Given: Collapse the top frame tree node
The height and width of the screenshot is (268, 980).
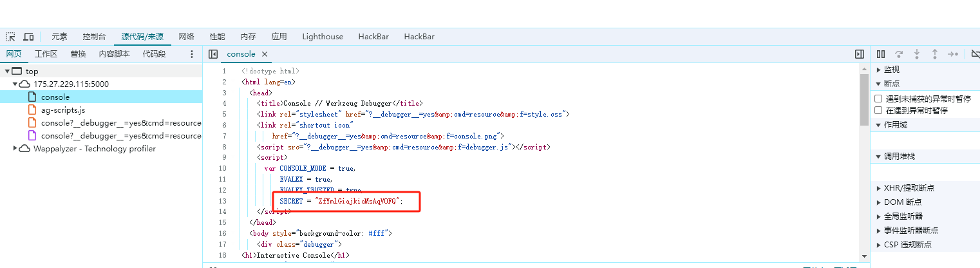Looking at the screenshot, I should [x=7, y=72].
